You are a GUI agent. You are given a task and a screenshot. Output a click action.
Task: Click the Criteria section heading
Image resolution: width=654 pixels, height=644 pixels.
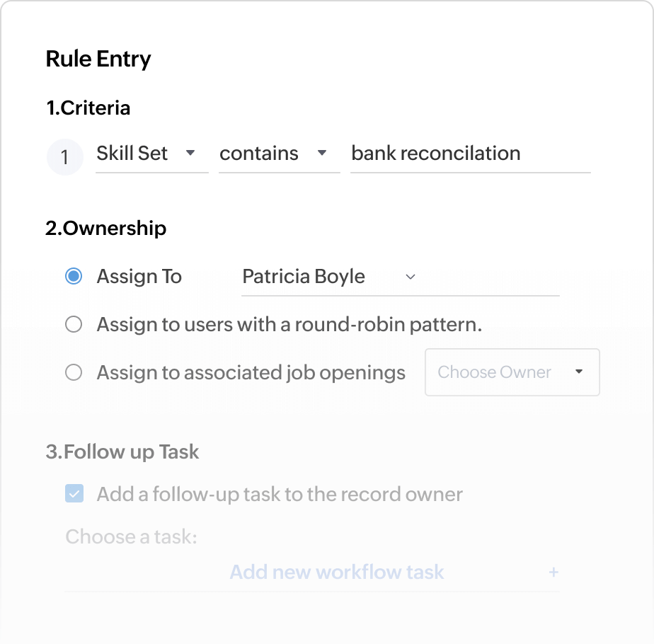pyautogui.click(x=88, y=108)
